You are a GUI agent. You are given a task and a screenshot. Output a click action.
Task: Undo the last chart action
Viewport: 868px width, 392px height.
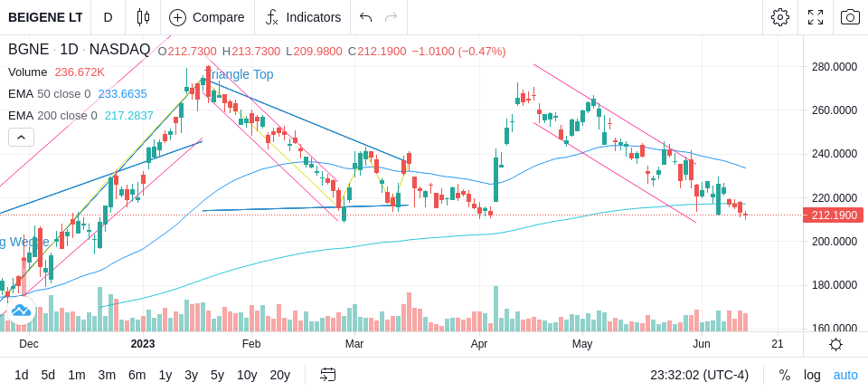[365, 17]
